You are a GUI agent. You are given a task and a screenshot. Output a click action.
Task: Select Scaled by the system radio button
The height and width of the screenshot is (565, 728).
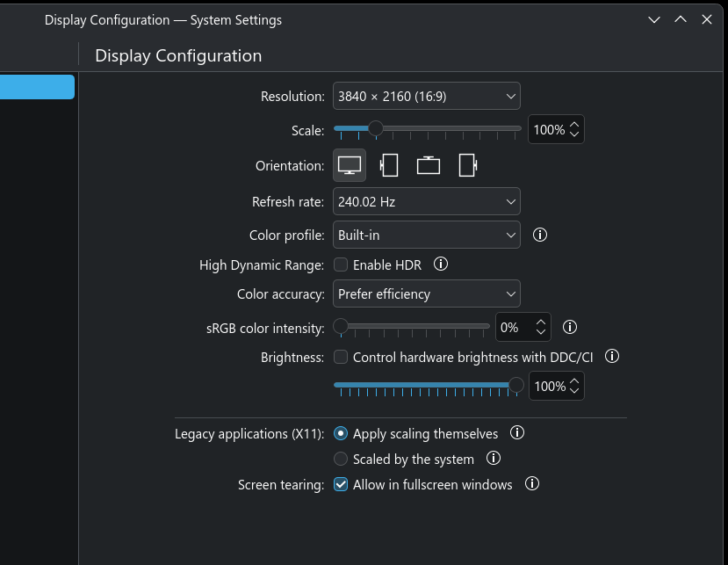click(x=341, y=459)
